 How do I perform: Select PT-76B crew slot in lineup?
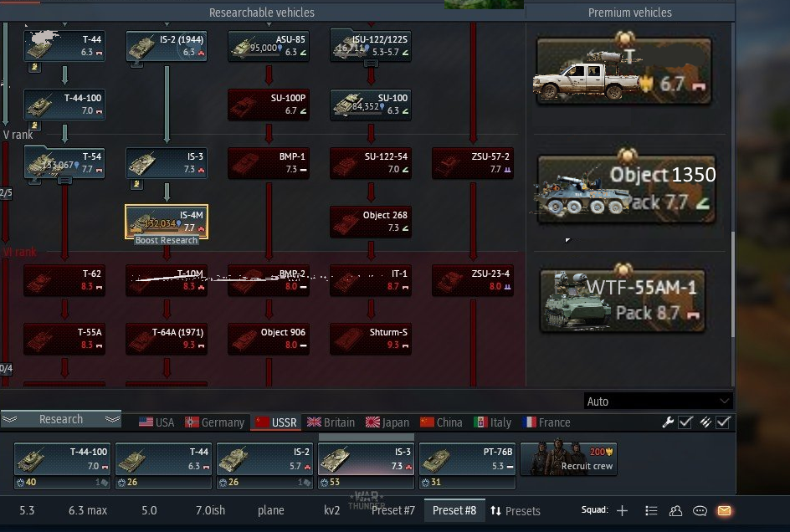tap(467, 459)
